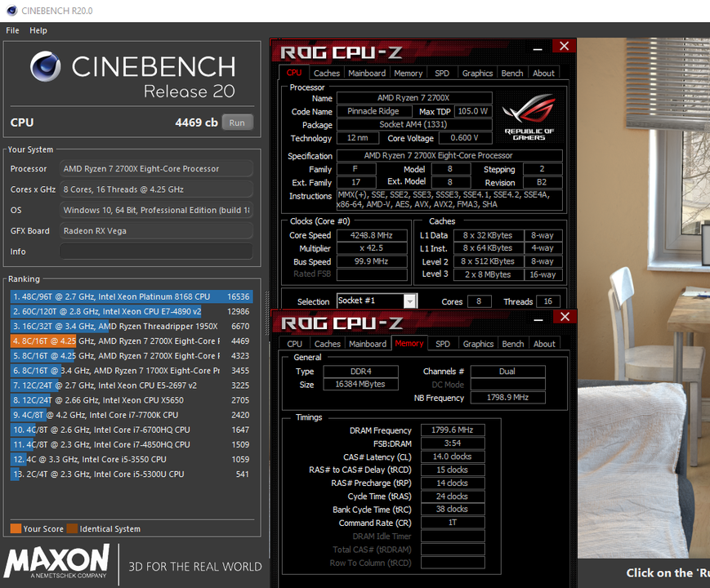Click the Max TDP value '105.0 W'

click(x=473, y=111)
